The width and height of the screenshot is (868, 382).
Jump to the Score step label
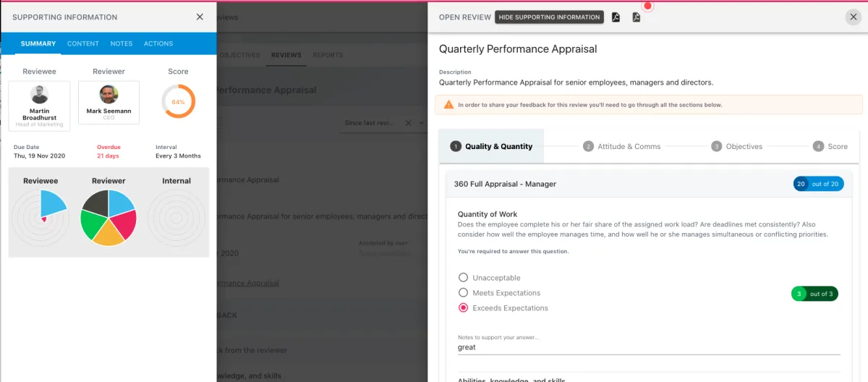point(838,146)
